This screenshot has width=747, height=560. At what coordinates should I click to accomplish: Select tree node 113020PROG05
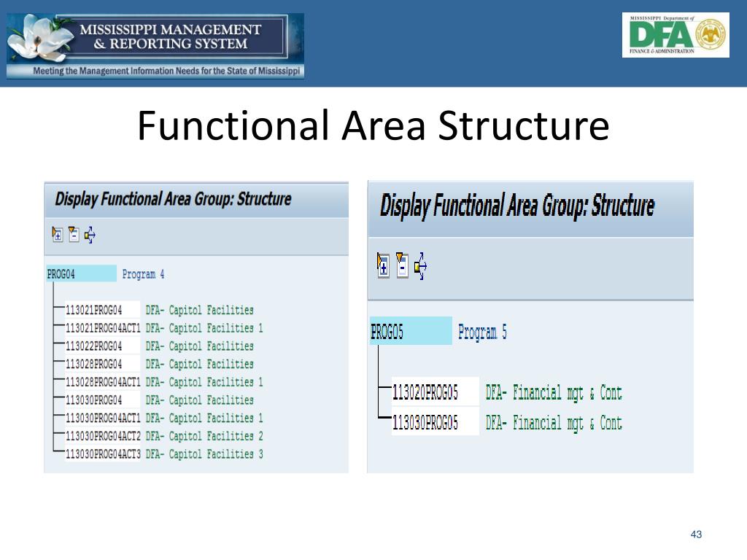click(x=435, y=392)
